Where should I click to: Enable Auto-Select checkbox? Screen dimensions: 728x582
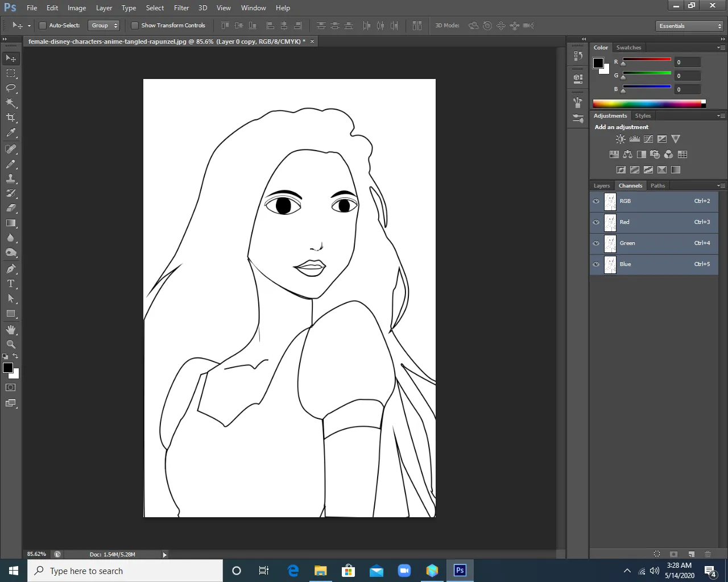click(x=42, y=26)
